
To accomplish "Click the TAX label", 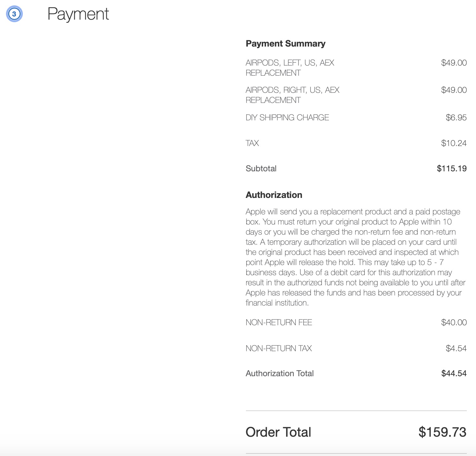I will coord(252,143).
